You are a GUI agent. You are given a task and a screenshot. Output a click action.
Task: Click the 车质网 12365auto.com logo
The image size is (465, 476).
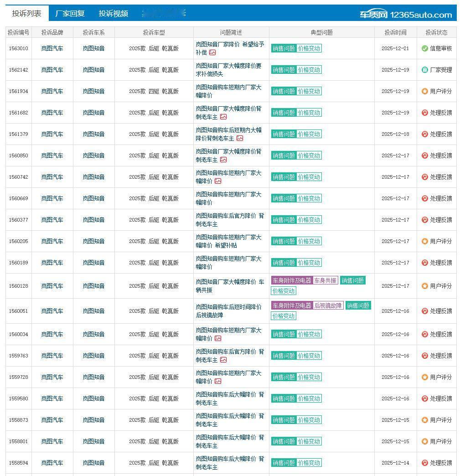[406, 14]
